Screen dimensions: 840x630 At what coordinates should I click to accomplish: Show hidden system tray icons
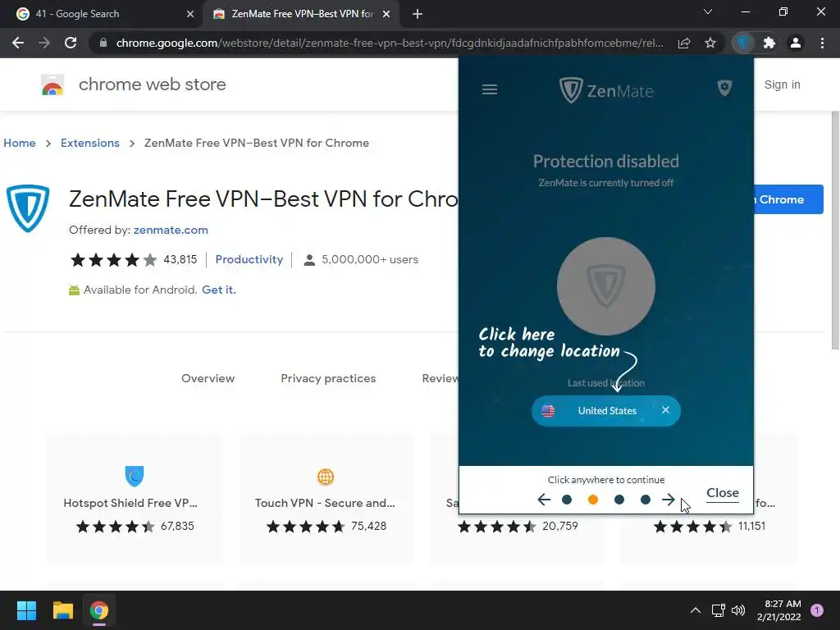click(696, 610)
